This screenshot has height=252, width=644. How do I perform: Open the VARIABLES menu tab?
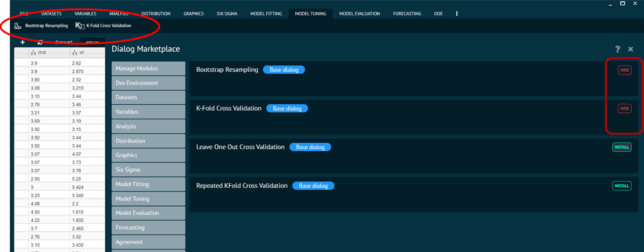(85, 13)
